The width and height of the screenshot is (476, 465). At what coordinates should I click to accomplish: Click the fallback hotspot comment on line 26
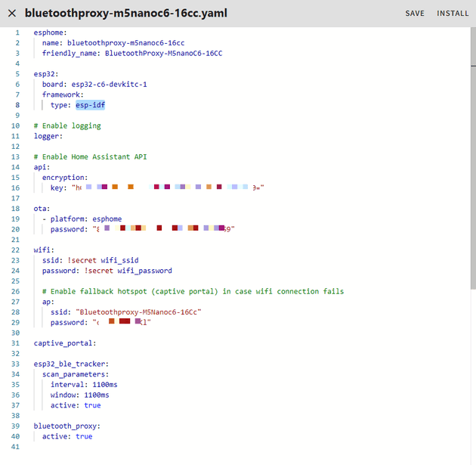193,291
